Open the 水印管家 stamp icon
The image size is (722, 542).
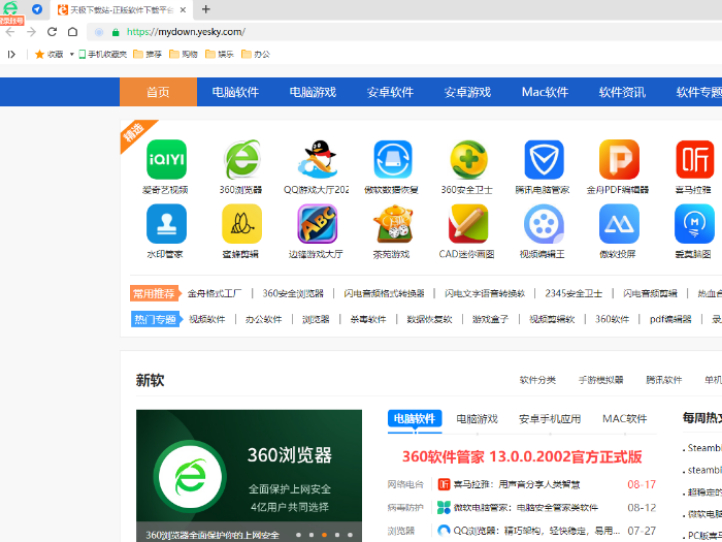166,224
